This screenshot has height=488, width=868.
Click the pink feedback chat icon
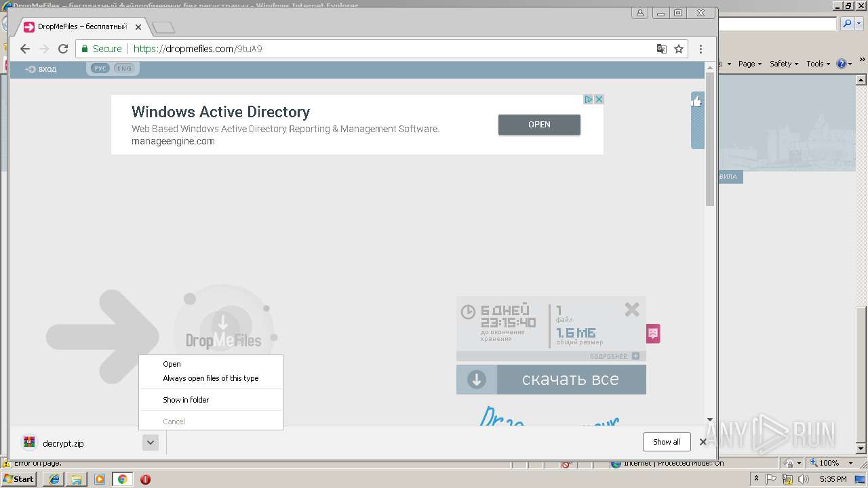[x=653, y=333]
